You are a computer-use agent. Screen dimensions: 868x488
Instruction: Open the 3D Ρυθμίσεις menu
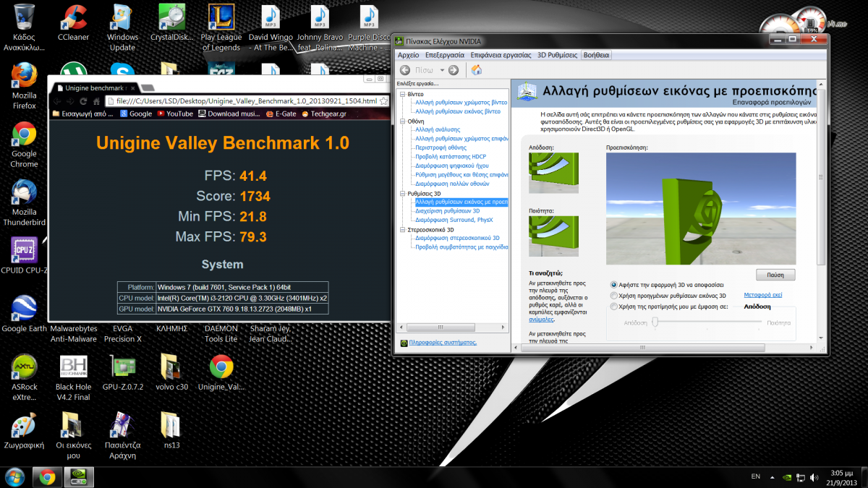[557, 54]
